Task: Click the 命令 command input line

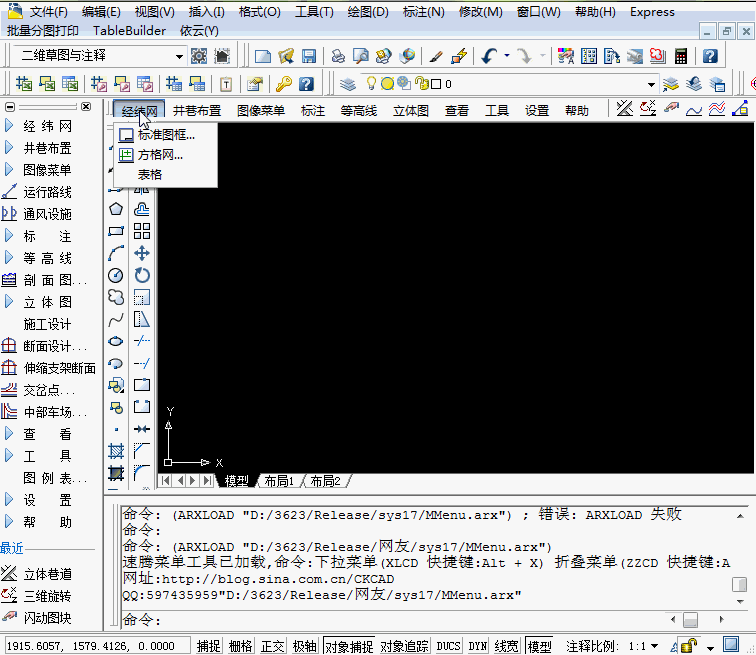Action: tap(400, 620)
